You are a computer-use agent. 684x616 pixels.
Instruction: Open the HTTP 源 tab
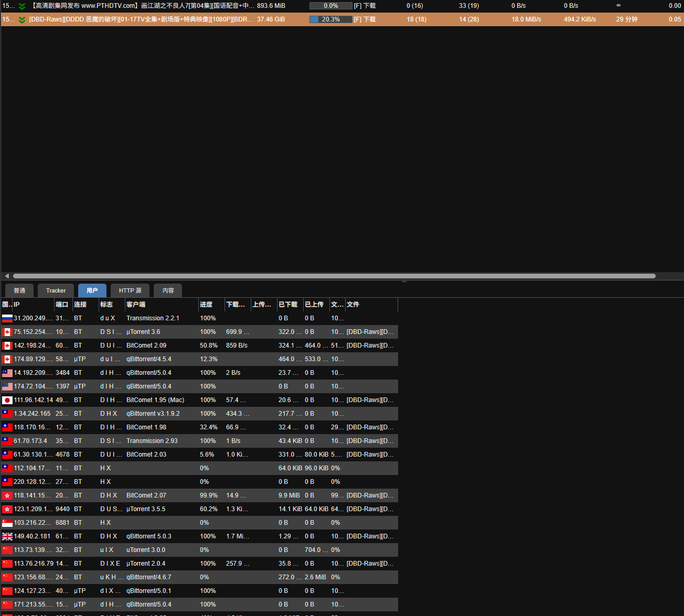[x=130, y=290]
